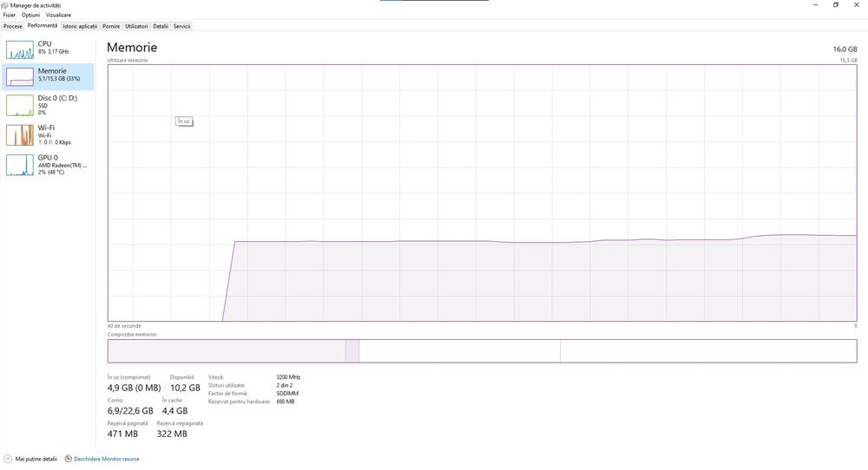Close the Task Manager window
Viewport: 868px width, 470px height.
[x=857, y=5]
